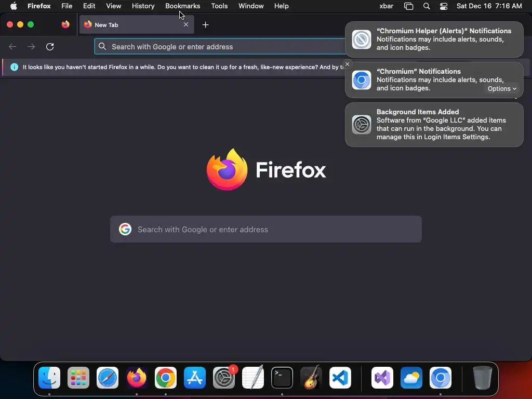Open a new tab with plus button
This screenshot has height=399, width=532.
click(205, 25)
